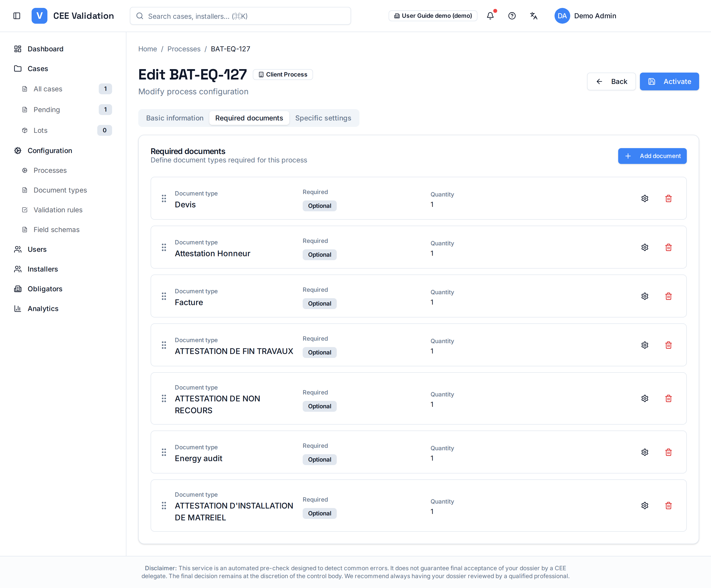Click the Optional badge for Facture
The image size is (711, 588).
(319, 303)
